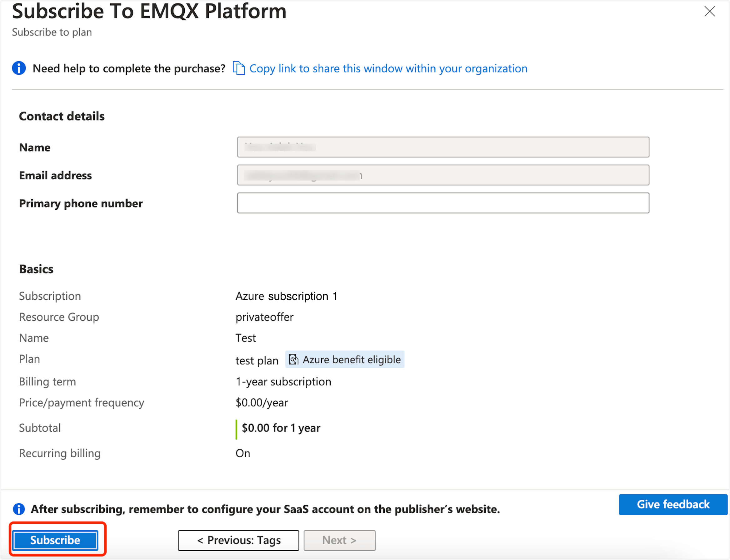The width and height of the screenshot is (730, 560).
Task: Go back to Previous: Tags step
Action: tap(238, 540)
